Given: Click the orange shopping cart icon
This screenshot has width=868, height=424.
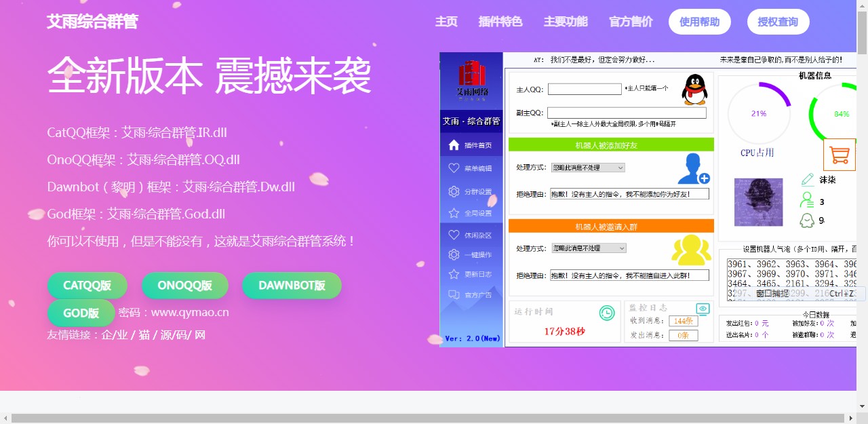Looking at the screenshot, I should (x=840, y=155).
